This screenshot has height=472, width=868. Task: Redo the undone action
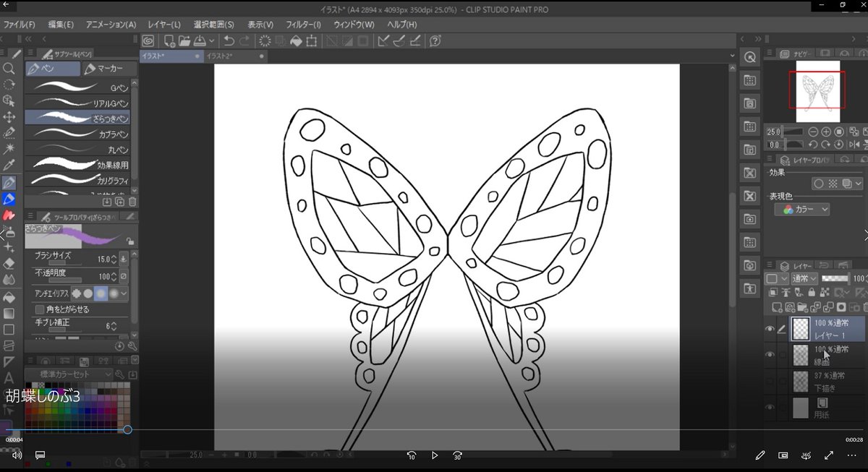(244, 40)
